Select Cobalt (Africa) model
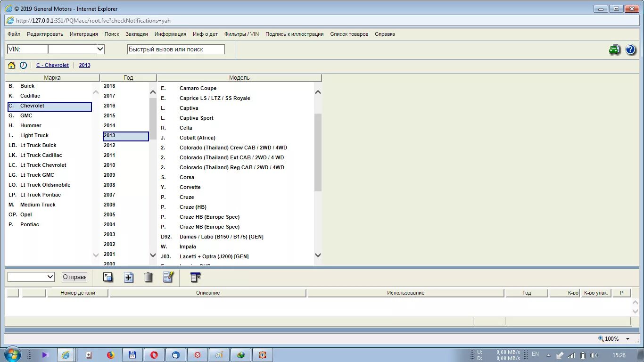Screen dimensions: 644x362 click(x=197, y=138)
